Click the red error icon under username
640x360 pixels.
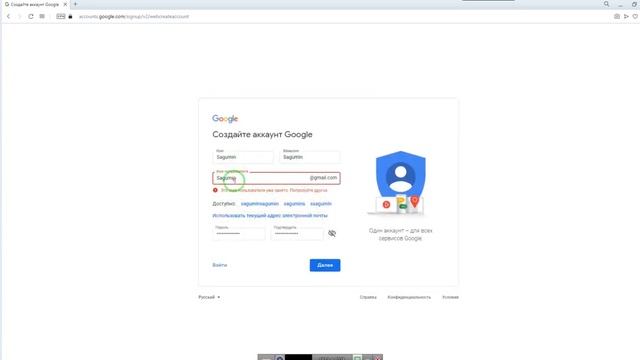[215, 190]
